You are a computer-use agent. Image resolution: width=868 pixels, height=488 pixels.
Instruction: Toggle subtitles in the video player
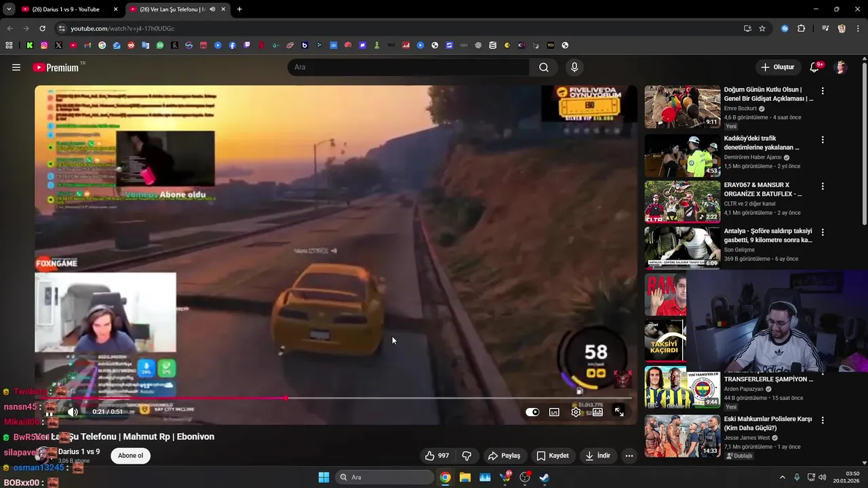[554, 411]
